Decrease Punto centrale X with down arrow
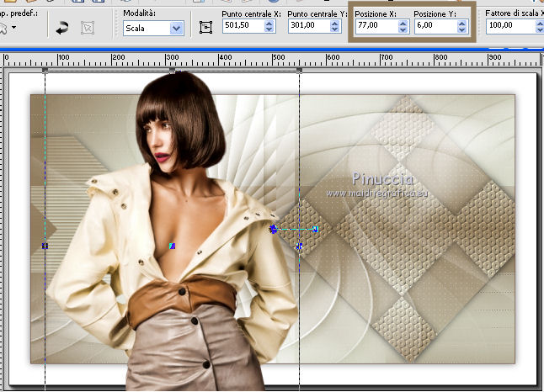This screenshot has height=392, width=544. pos(269,29)
